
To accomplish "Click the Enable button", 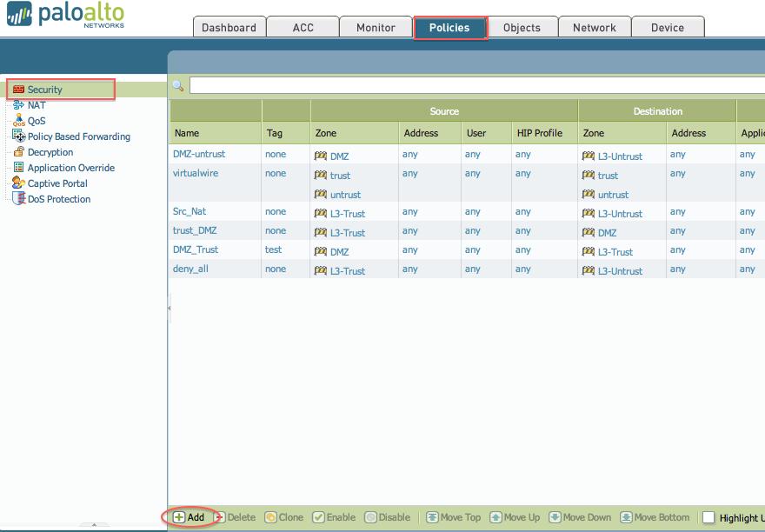I will 334,517.
